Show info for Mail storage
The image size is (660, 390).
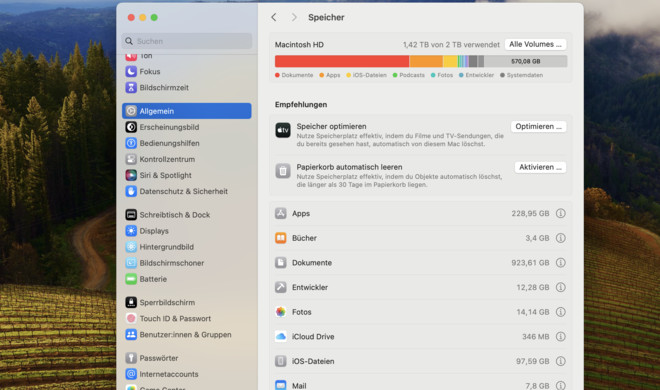click(x=560, y=385)
